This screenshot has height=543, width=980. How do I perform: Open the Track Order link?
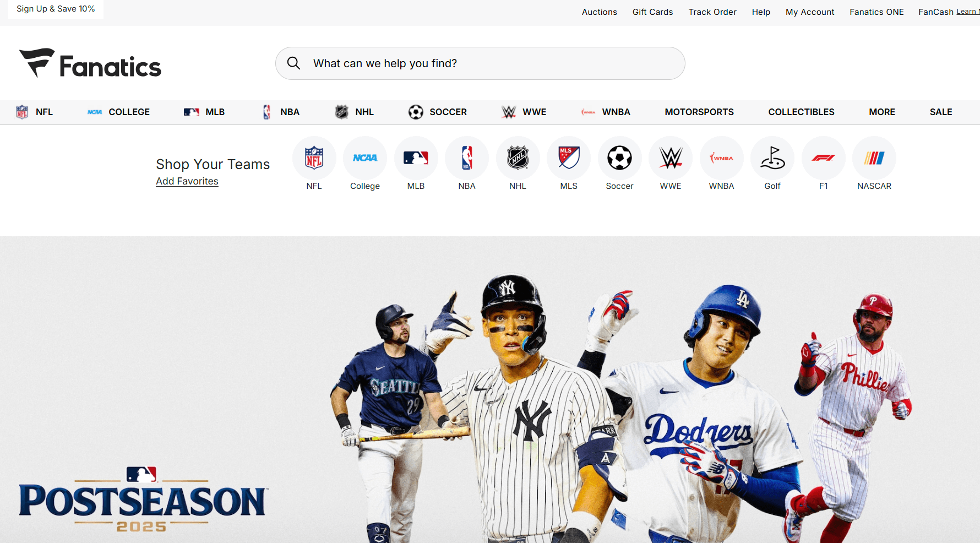pyautogui.click(x=712, y=12)
